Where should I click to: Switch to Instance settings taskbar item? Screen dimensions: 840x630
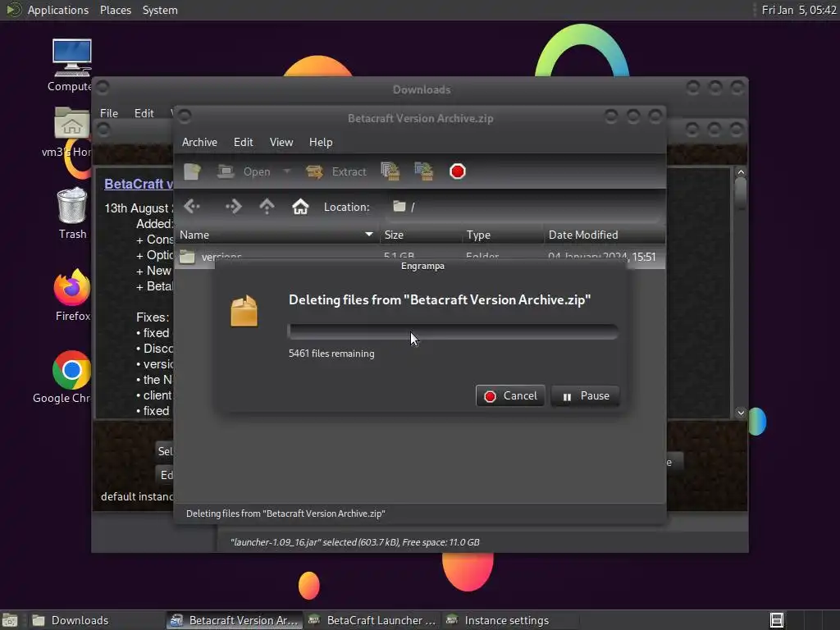point(510,620)
